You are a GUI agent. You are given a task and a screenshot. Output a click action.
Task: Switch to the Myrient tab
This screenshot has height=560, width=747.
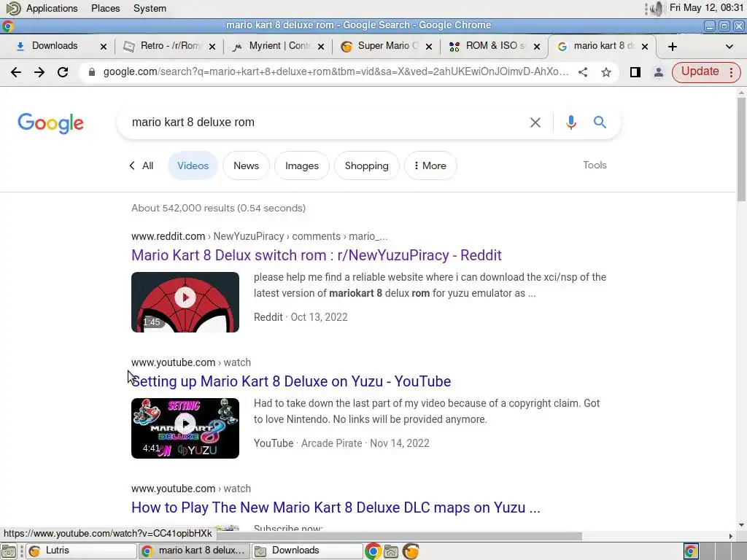[x=279, y=46]
